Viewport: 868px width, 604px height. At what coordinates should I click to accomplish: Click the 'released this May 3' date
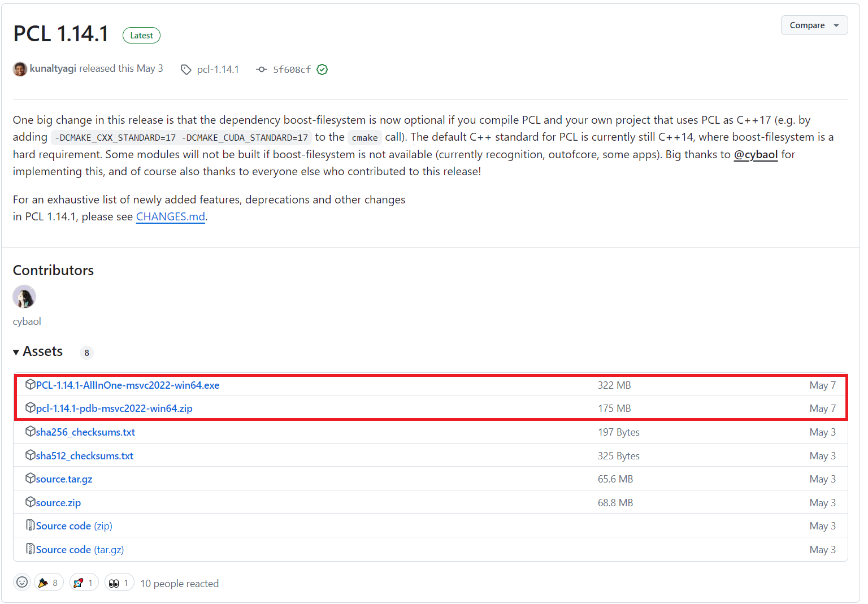(121, 68)
